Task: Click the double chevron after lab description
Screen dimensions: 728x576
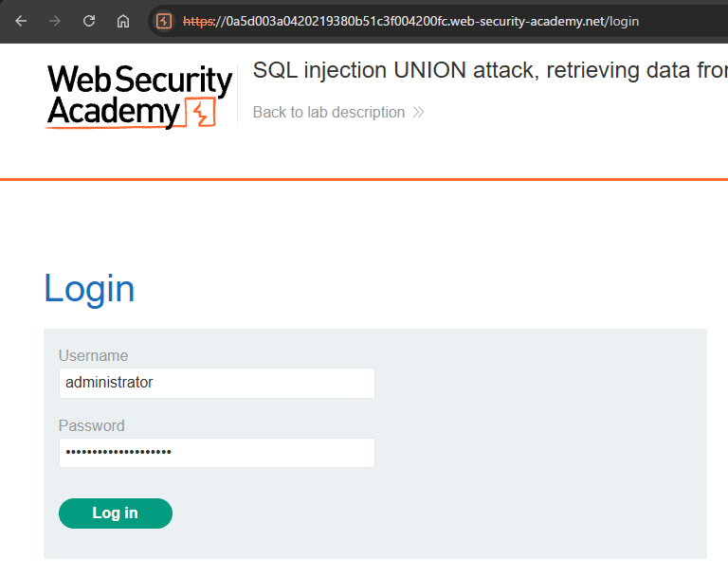Action: tap(418, 113)
